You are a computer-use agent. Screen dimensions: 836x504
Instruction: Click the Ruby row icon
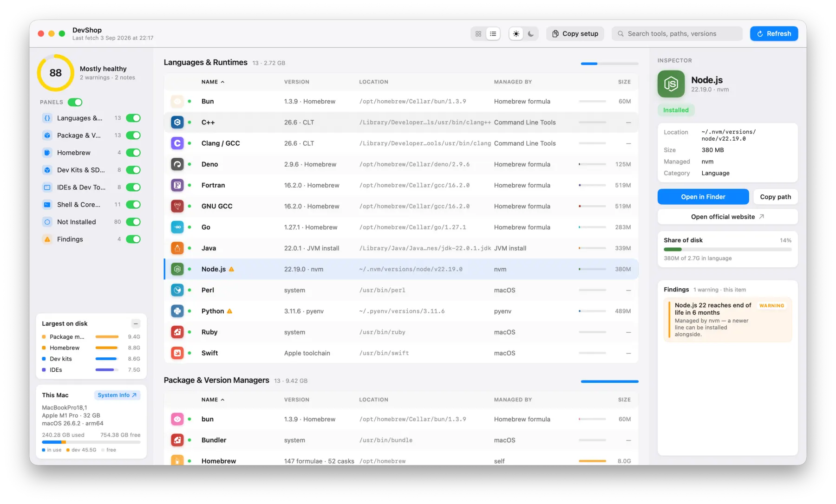point(177,332)
